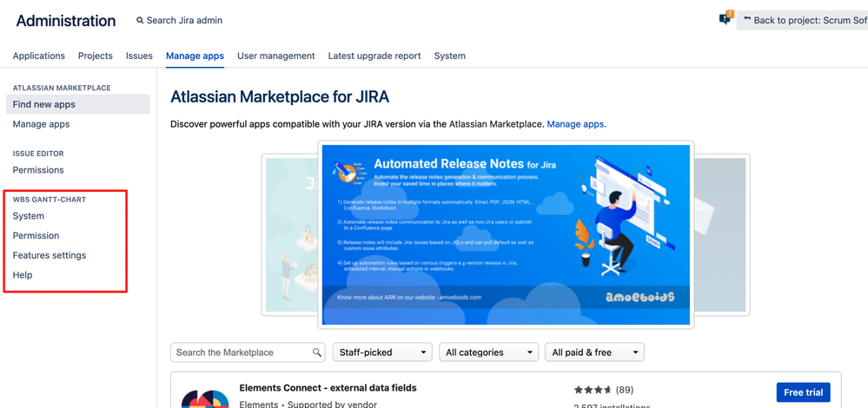Select the Manage apps top tab
This screenshot has width=868, height=408.
195,56
